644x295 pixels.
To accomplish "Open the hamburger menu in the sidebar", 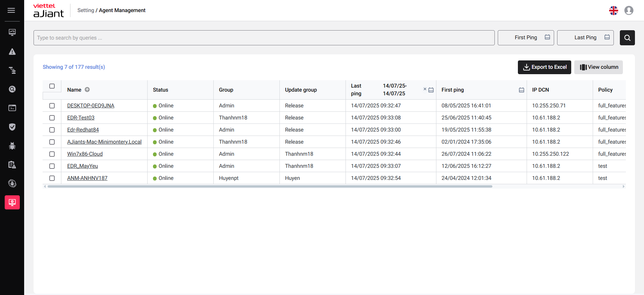I will click(x=11, y=10).
